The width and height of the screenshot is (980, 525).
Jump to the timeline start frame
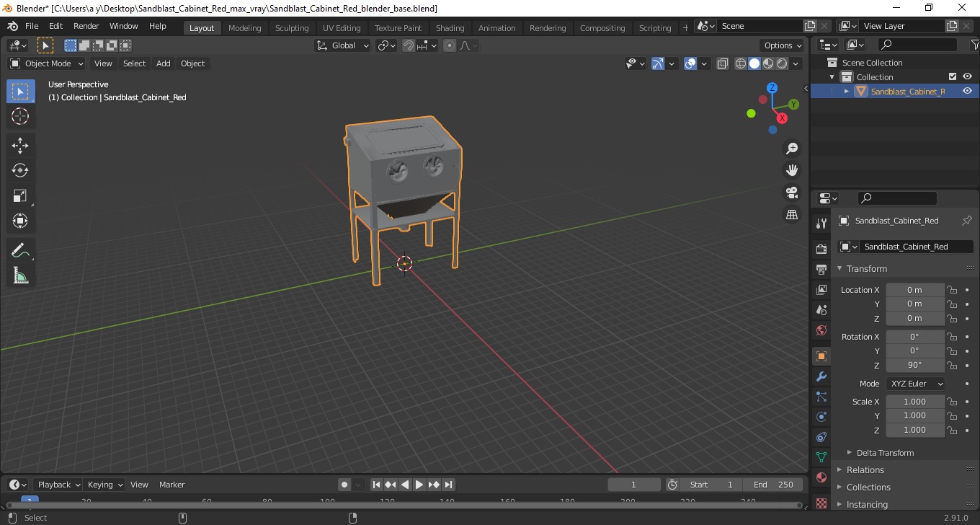click(376, 485)
